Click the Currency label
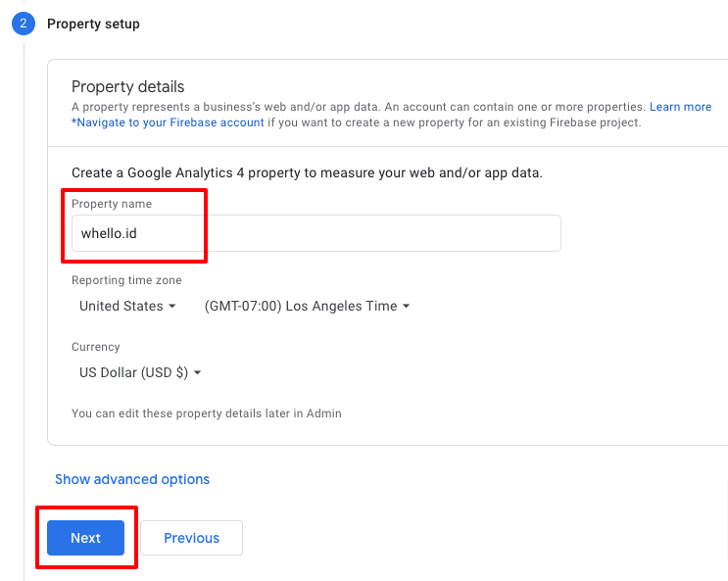The height and width of the screenshot is (581, 728). pyautogui.click(x=96, y=347)
